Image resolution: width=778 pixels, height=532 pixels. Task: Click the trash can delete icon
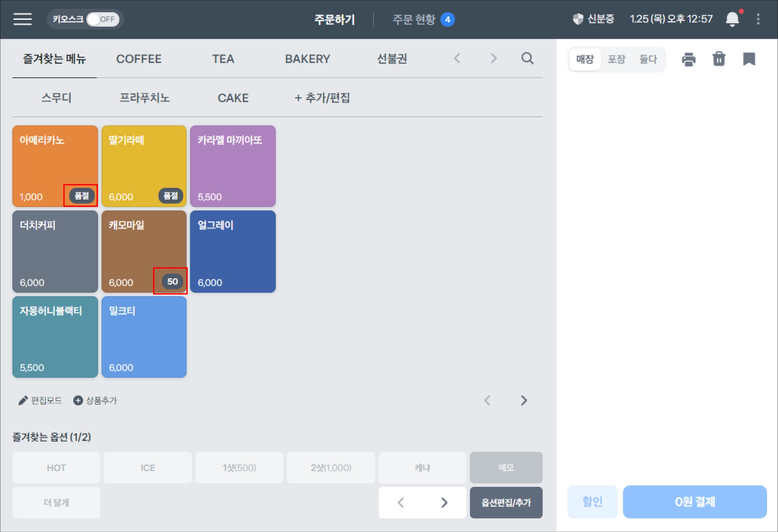(x=719, y=59)
